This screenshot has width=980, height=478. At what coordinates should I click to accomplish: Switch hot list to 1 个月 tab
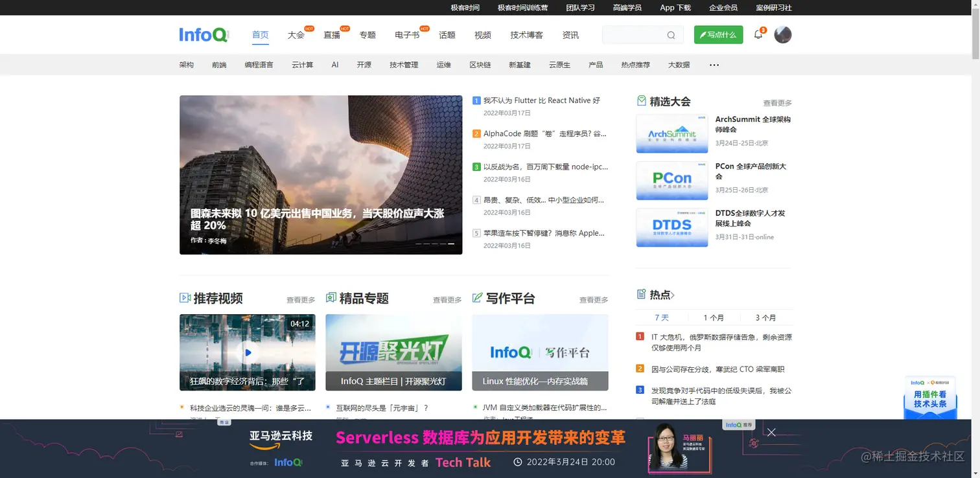[x=714, y=317]
